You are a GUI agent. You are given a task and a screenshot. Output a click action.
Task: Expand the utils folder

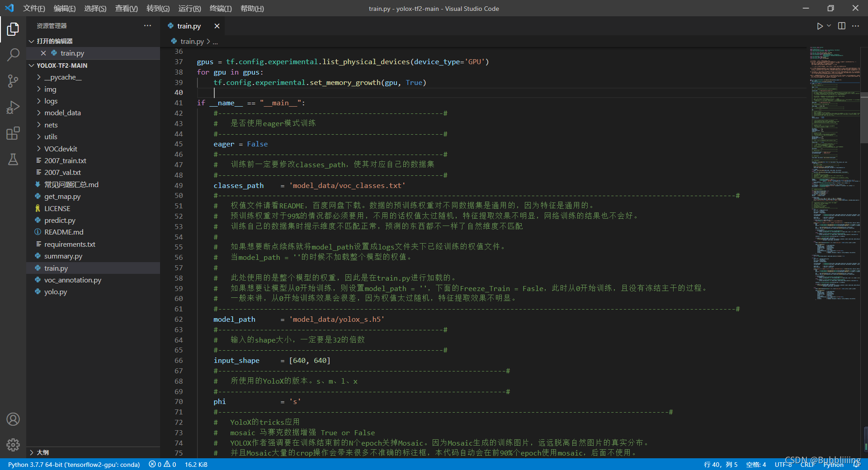click(x=93, y=137)
